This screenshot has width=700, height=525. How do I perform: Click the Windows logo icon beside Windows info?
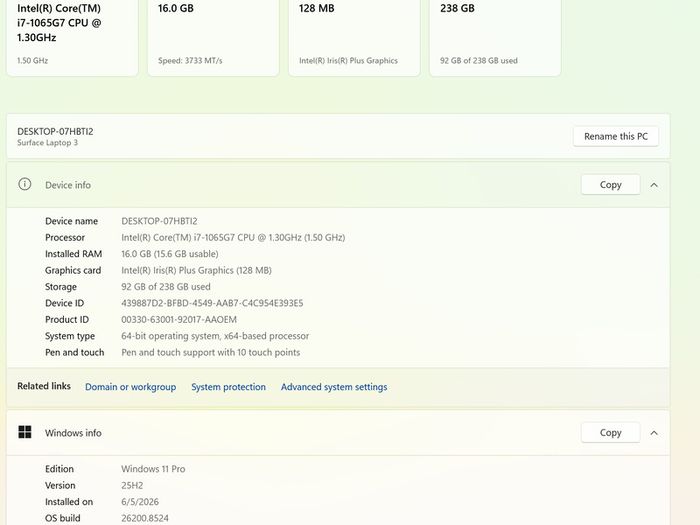click(25, 432)
